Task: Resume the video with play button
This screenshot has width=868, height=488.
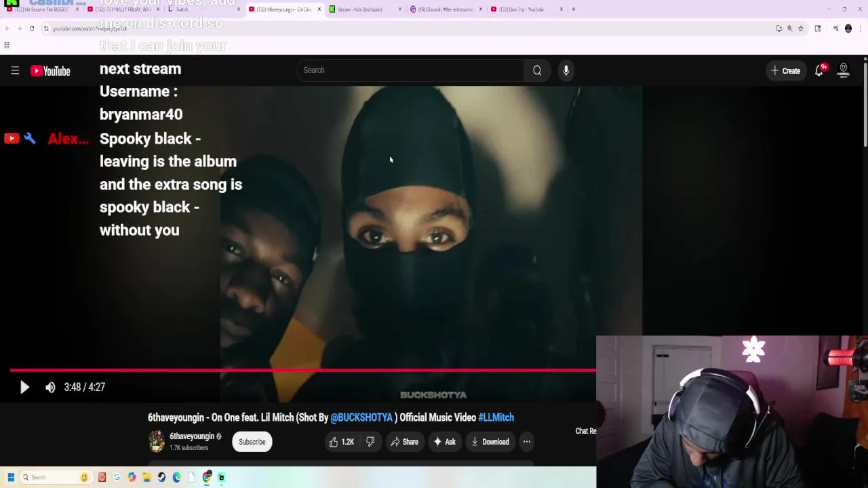Action: click(24, 387)
